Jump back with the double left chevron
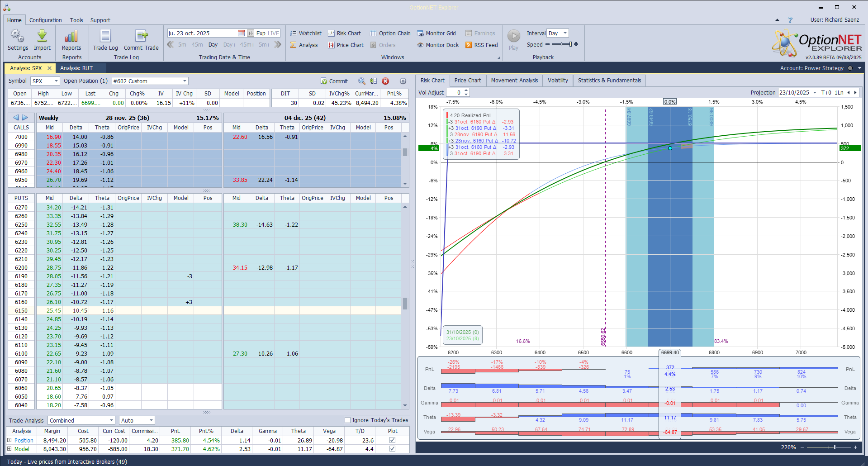 click(x=171, y=44)
